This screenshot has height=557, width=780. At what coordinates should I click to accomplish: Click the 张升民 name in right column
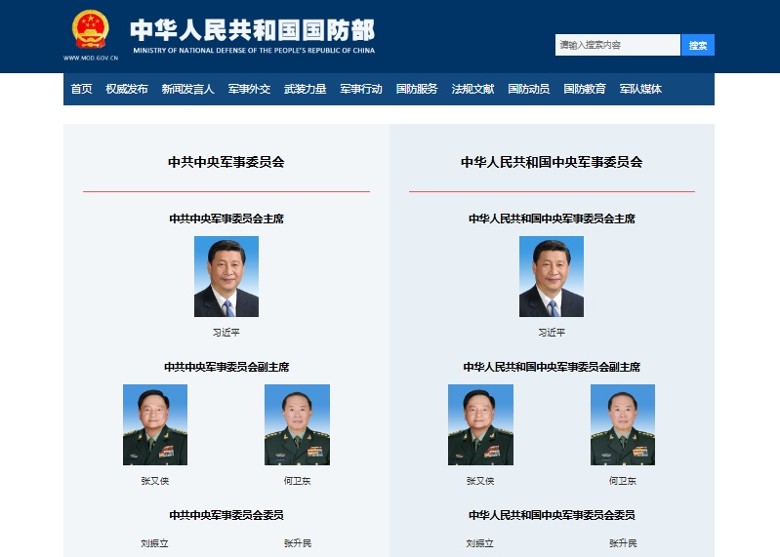click(x=623, y=543)
